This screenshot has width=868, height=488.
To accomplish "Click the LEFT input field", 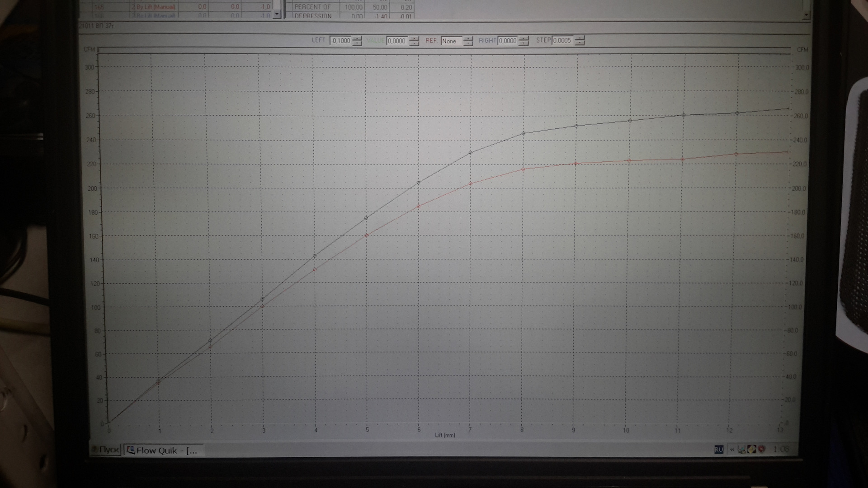I will (340, 41).
